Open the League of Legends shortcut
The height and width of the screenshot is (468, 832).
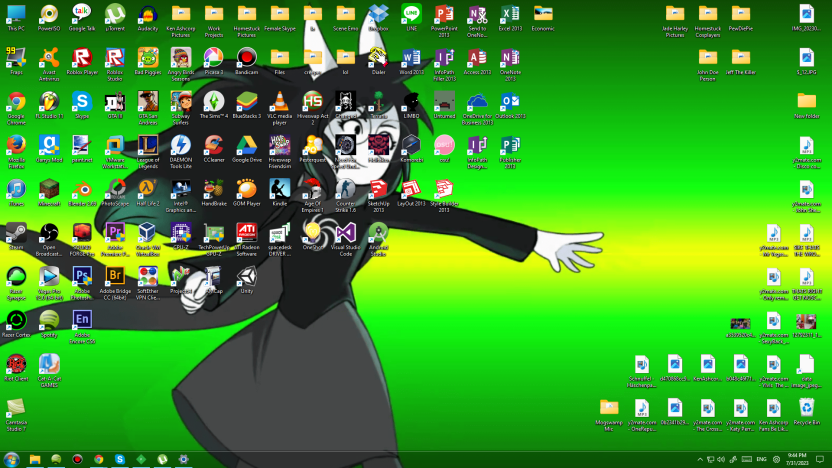point(147,146)
